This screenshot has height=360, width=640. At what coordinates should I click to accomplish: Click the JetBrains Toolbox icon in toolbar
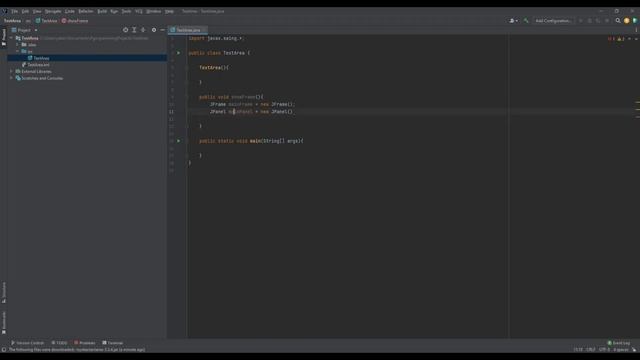[635, 21]
